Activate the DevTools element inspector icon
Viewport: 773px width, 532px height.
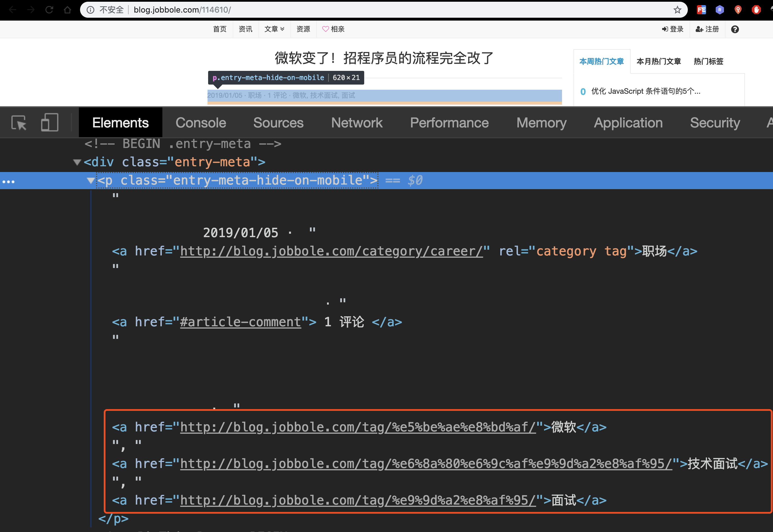[19, 123]
